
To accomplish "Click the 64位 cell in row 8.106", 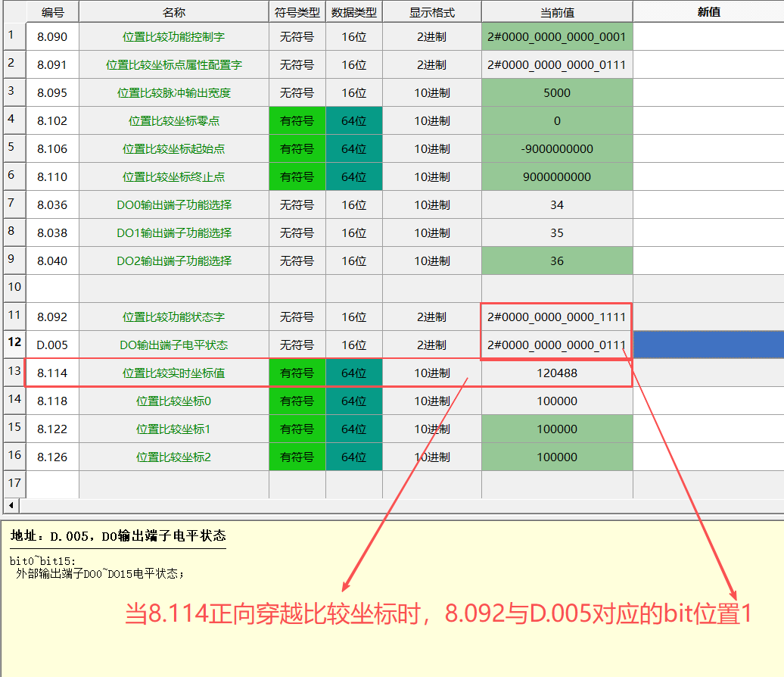I will click(354, 148).
